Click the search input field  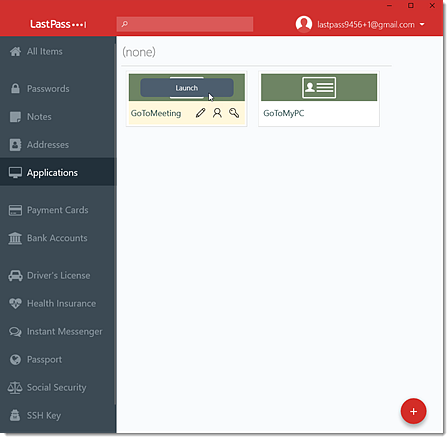pyautogui.click(x=185, y=24)
